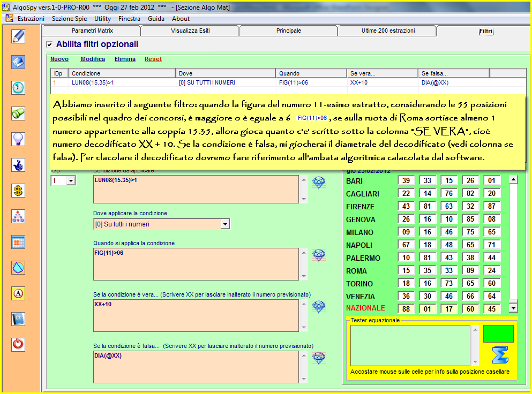Screen dimensions: 532x394
Task: Select the green flashlight sidebar icon
Action: coord(18,113)
